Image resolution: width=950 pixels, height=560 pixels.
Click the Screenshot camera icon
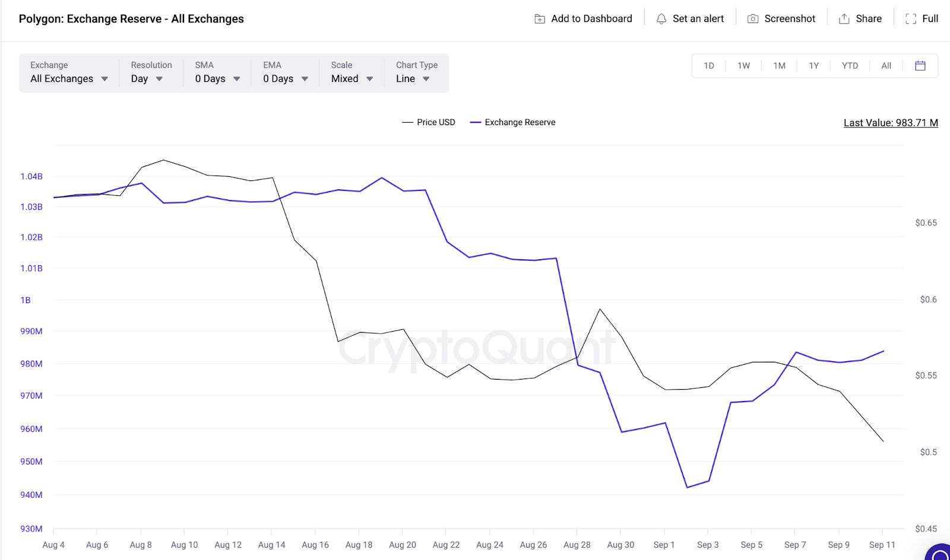tap(753, 19)
